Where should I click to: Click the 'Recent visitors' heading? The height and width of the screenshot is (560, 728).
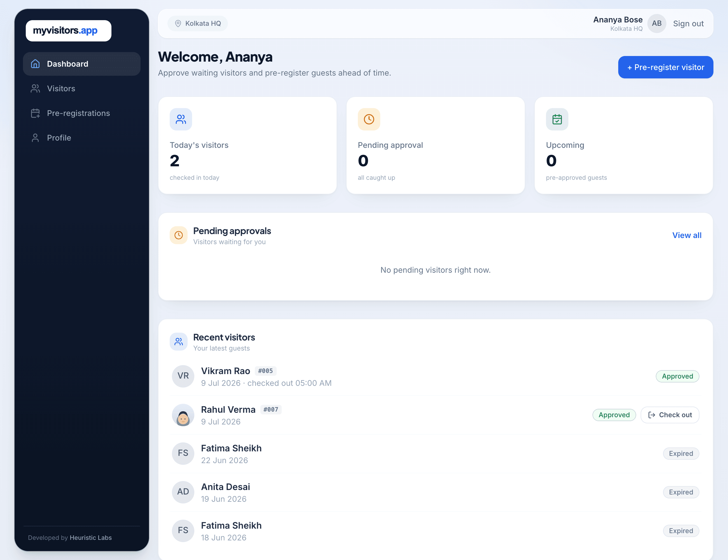224,337
